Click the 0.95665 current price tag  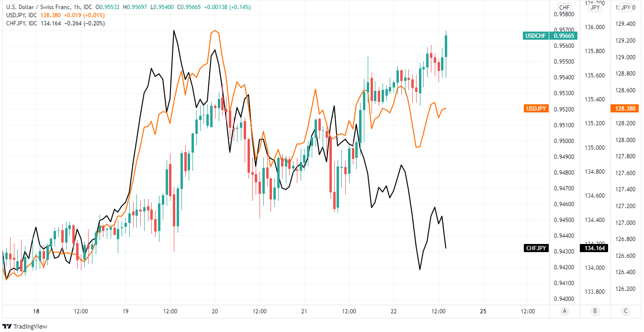tap(565, 35)
